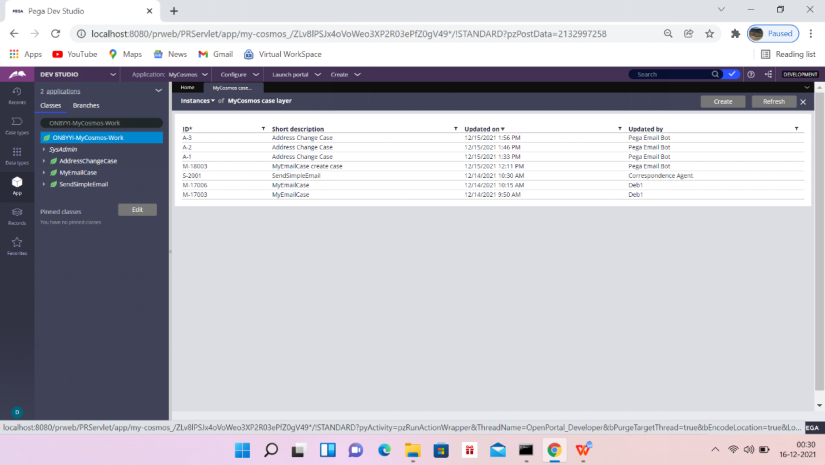Open the M-18003 instance row

pyautogui.click(x=492, y=166)
